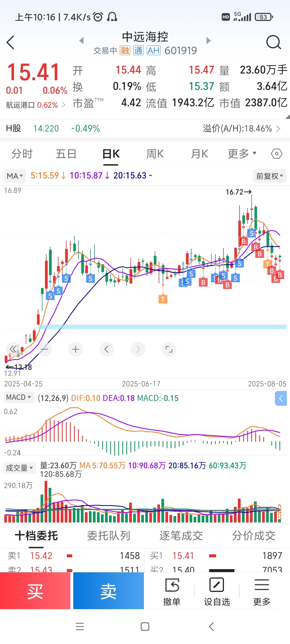Open the MA indicator dropdown

tap(15, 176)
